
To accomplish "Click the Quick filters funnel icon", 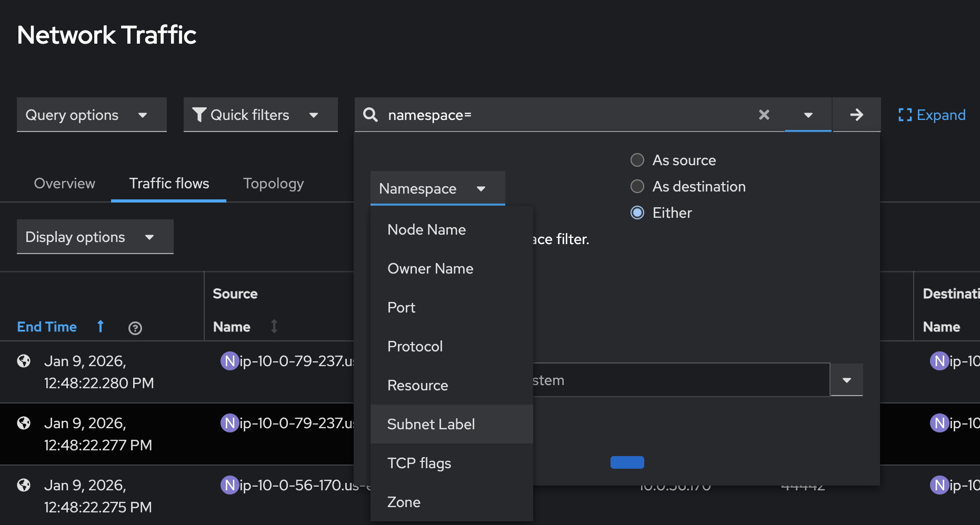I will 199,115.
